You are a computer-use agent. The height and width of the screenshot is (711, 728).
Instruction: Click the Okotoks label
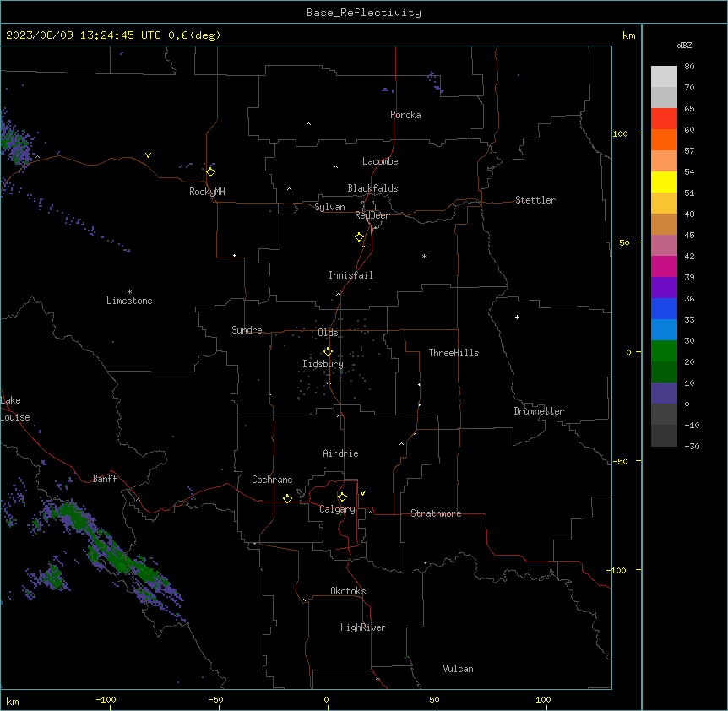click(x=348, y=591)
